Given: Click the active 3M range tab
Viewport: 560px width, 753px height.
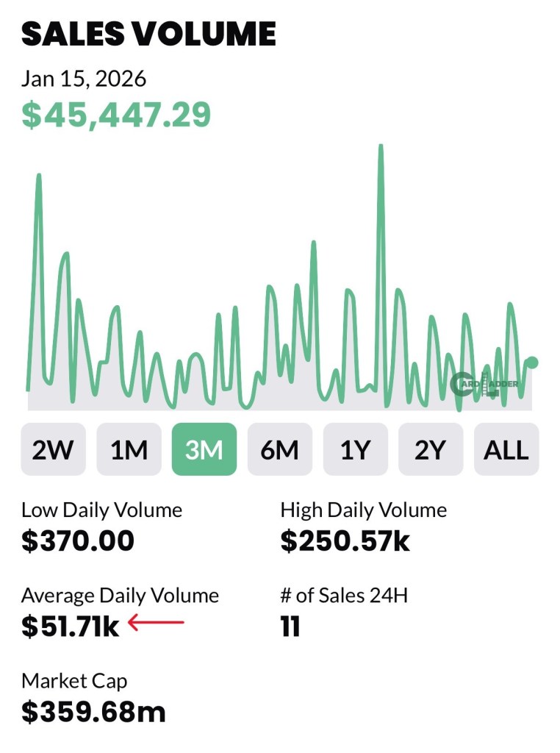Looking at the screenshot, I should click(204, 449).
